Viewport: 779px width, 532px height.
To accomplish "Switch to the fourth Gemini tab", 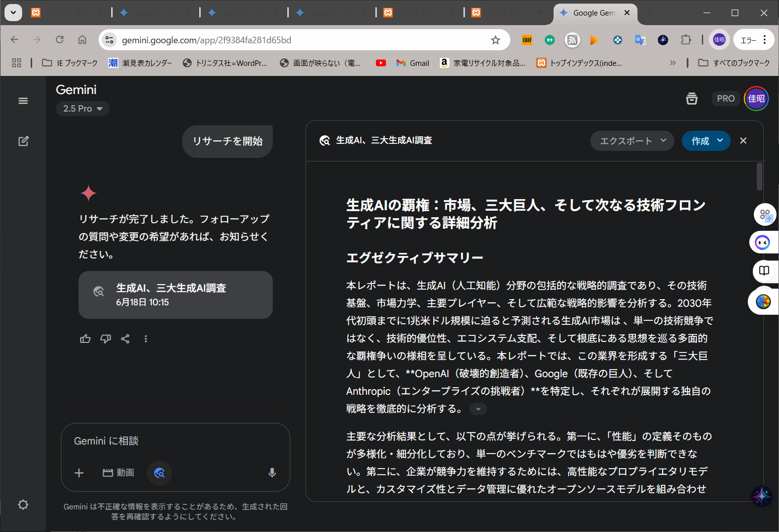I will (x=331, y=13).
